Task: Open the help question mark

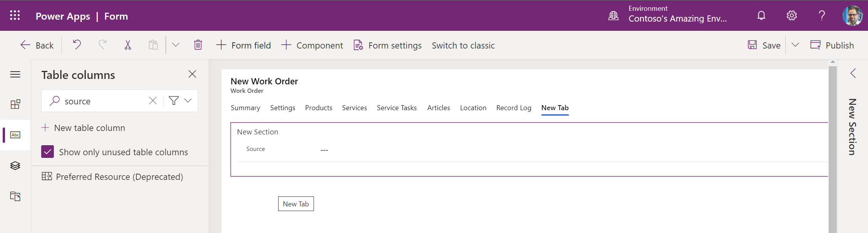Action: tap(822, 15)
